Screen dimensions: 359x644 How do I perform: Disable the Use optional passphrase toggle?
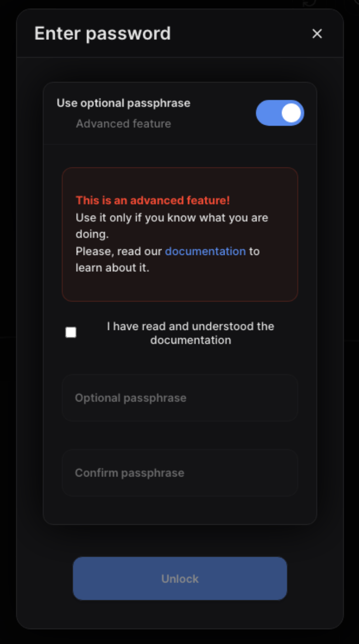tap(280, 113)
